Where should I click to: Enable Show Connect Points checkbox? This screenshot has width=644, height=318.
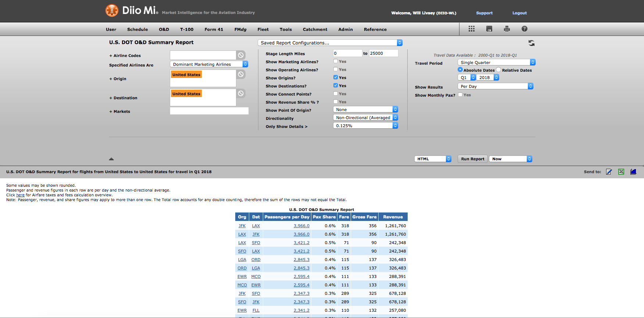click(x=336, y=94)
